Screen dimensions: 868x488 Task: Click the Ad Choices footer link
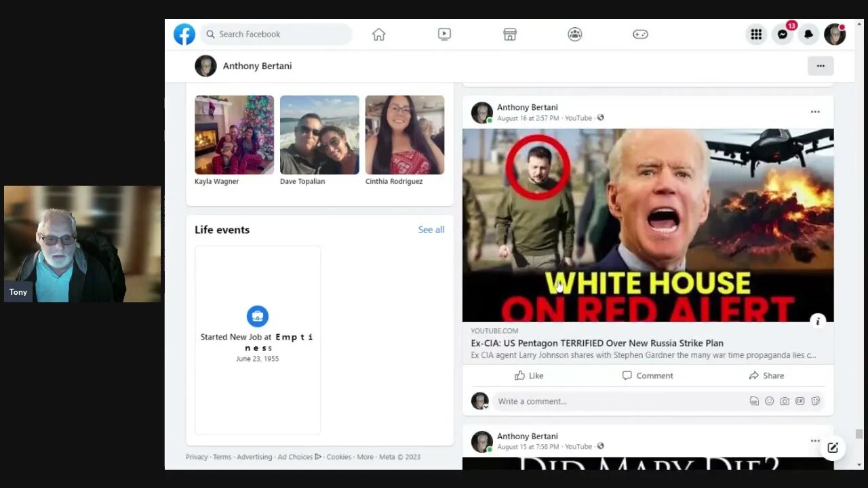[x=299, y=457]
